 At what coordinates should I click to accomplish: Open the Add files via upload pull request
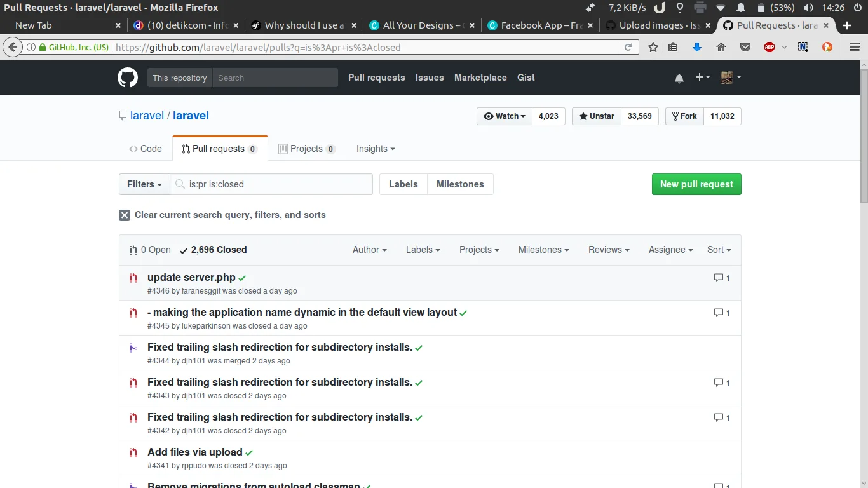195,452
